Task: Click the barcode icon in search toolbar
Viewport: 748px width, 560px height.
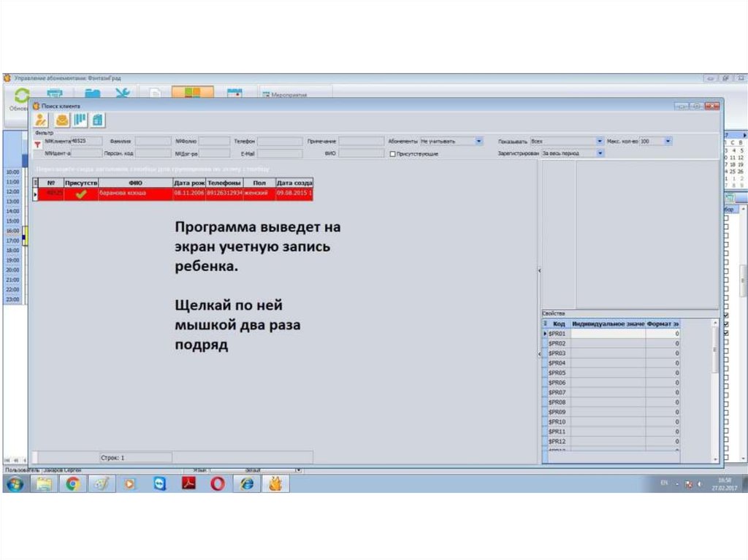Action: (80, 120)
